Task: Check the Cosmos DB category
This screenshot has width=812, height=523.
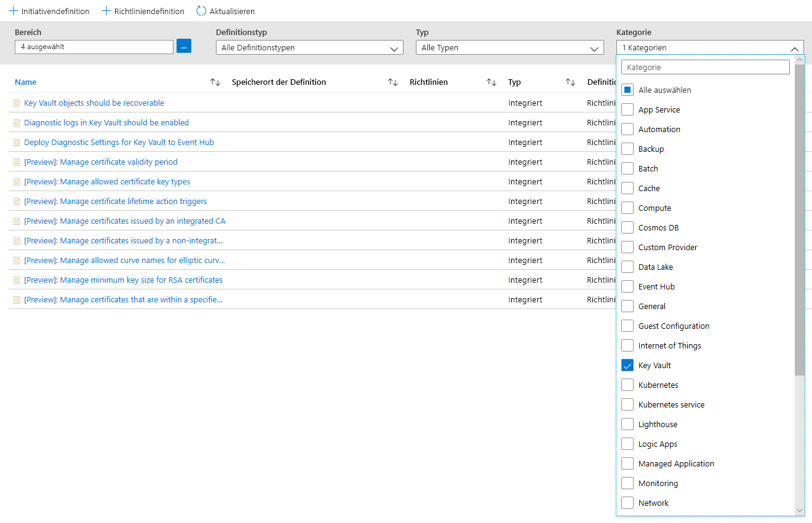Action: click(x=627, y=227)
